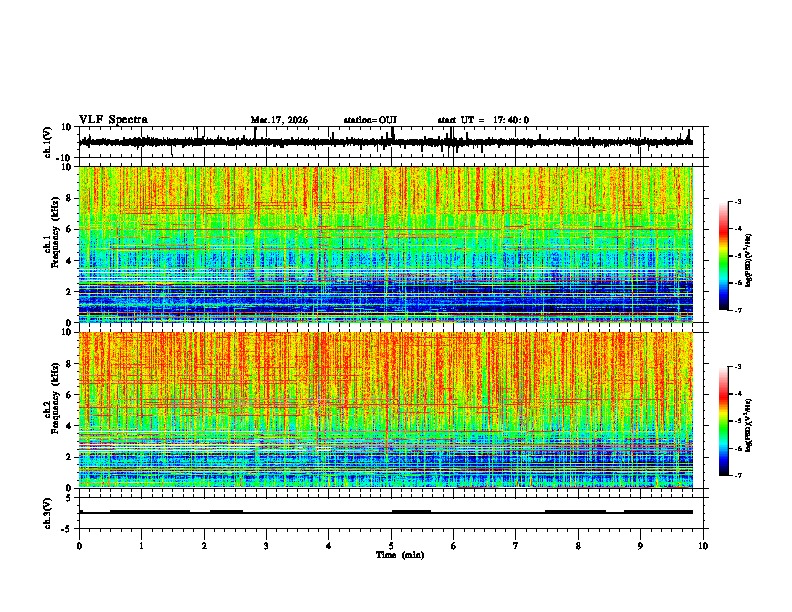The image size is (792, 612).
Task: Click time axis tick label "8"
Action: coord(578,545)
